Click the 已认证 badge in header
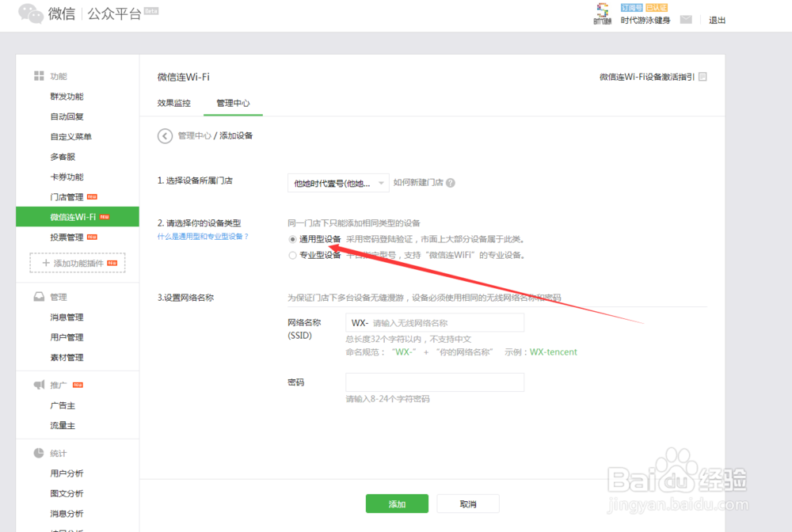The width and height of the screenshot is (792, 532). [657, 8]
